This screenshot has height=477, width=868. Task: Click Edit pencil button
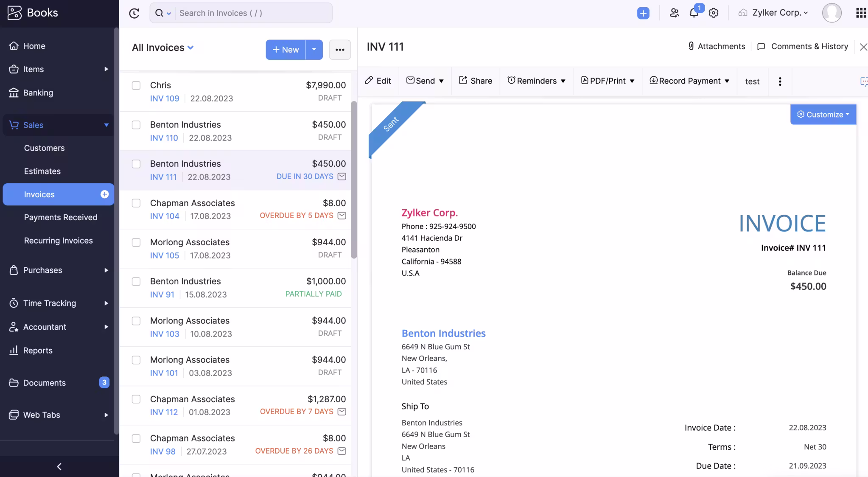tap(378, 81)
